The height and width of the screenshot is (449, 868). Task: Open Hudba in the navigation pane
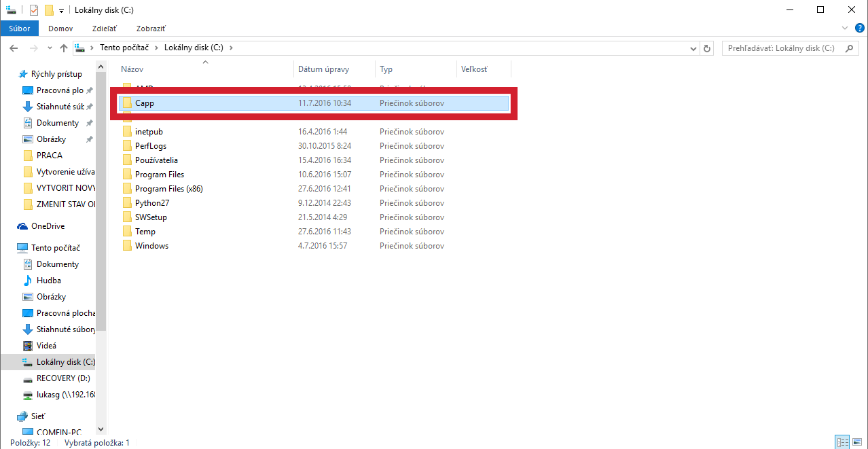pos(48,281)
